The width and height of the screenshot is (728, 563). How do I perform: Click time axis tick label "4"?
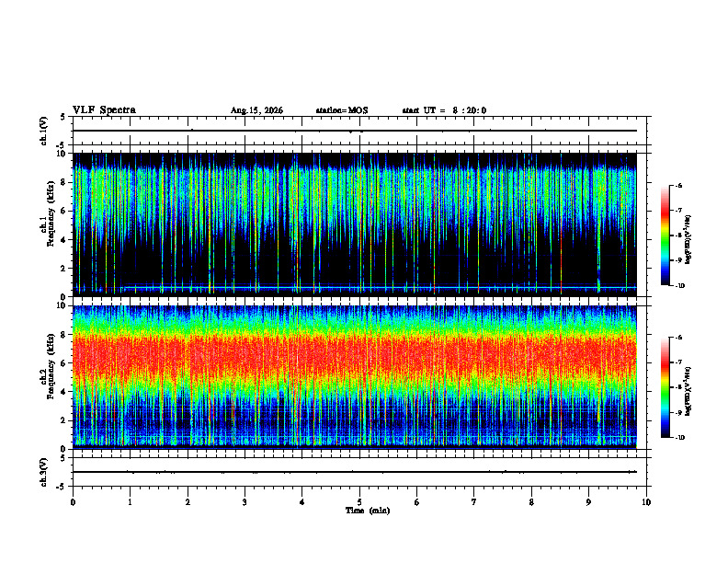302,502
